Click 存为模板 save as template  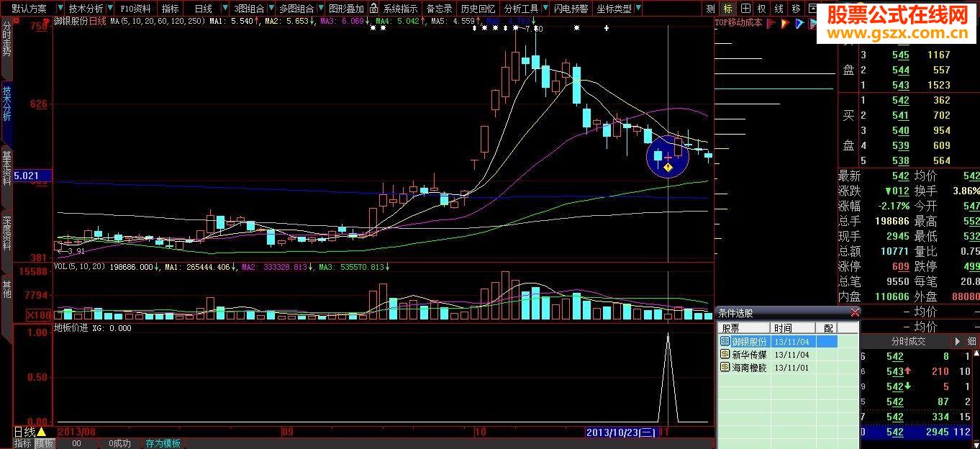[x=163, y=443]
